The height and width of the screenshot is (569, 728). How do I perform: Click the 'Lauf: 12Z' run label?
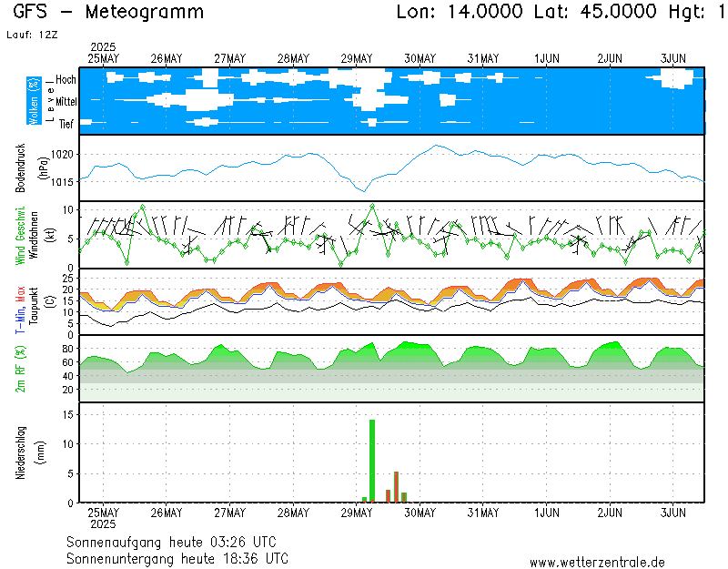click(x=32, y=35)
